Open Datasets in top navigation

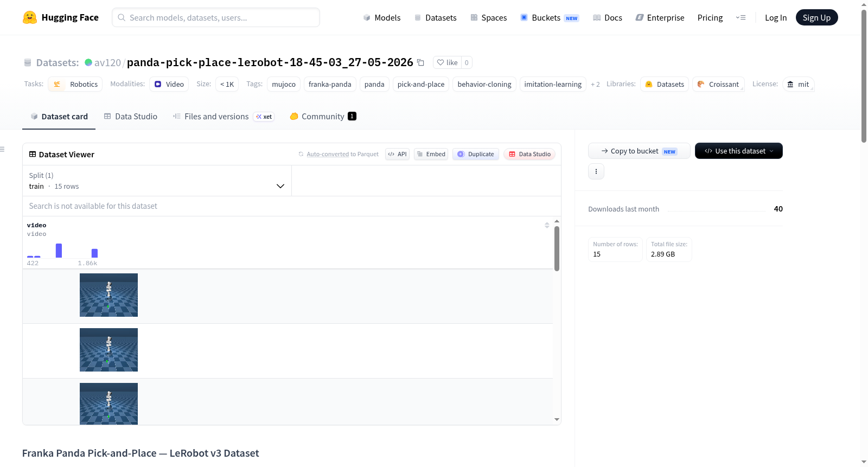[x=435, y=17]
